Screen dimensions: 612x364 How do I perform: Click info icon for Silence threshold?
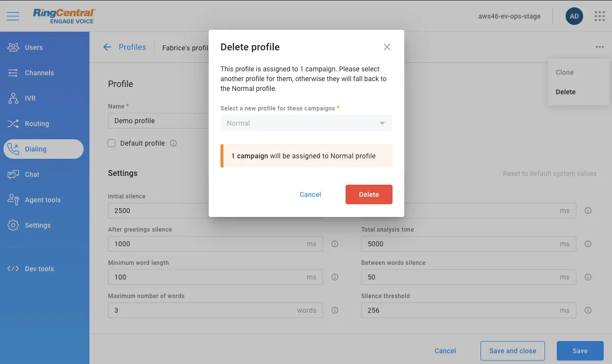[x=588, y=310]
